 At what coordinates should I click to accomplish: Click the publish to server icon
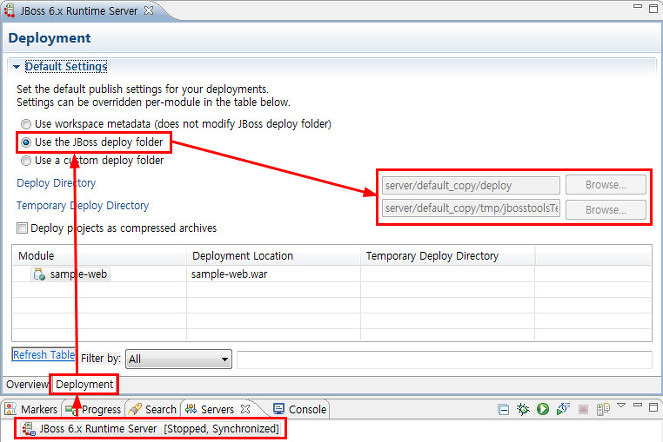point(603,409)
